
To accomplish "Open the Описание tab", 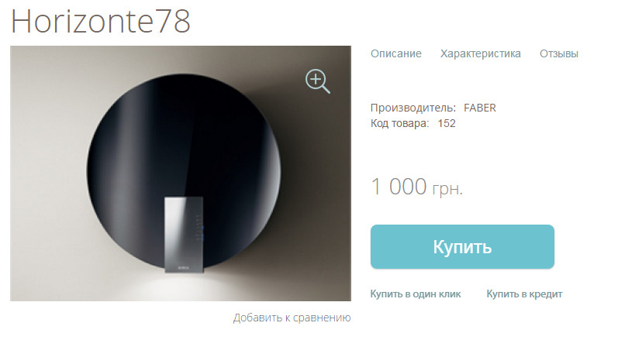I will [395, 53].
